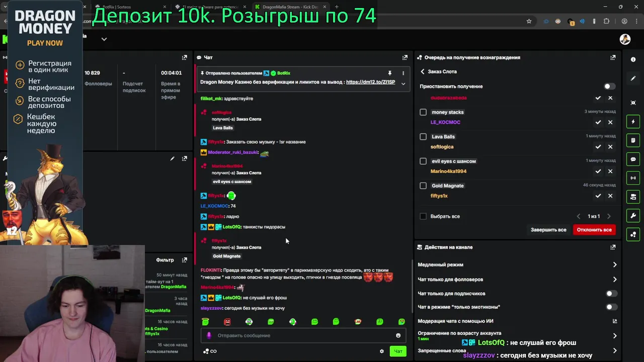
Task: Click the green Чат send button
Action: [398, 351]
